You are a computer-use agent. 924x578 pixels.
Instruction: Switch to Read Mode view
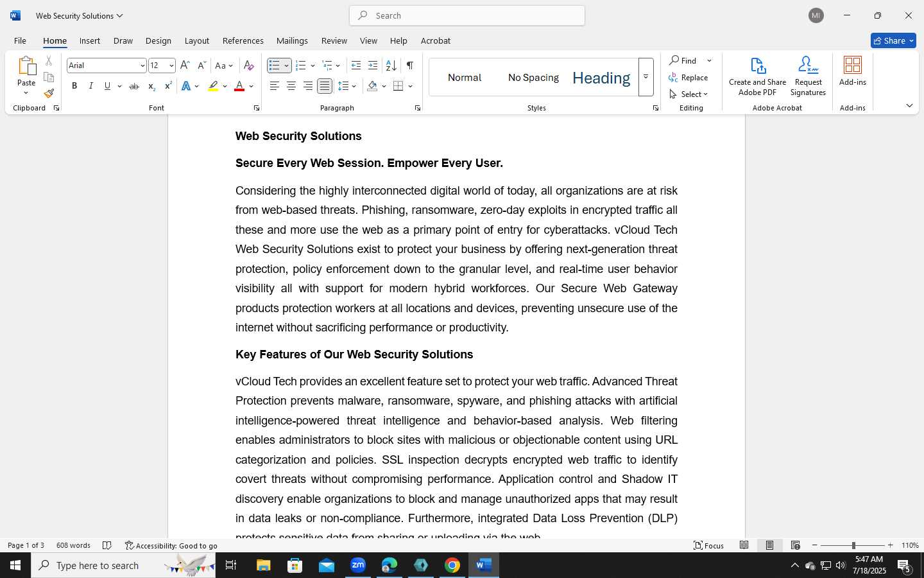tap(744, 545)
